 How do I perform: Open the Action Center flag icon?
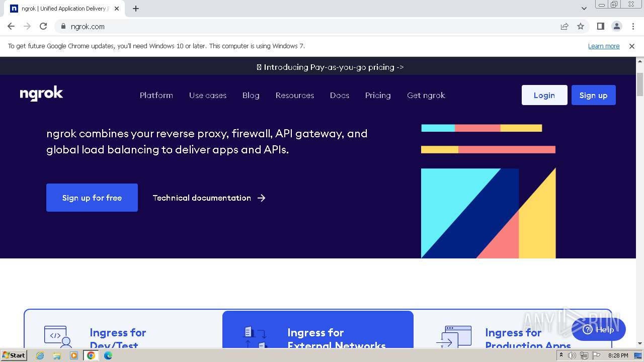point(596,355)
